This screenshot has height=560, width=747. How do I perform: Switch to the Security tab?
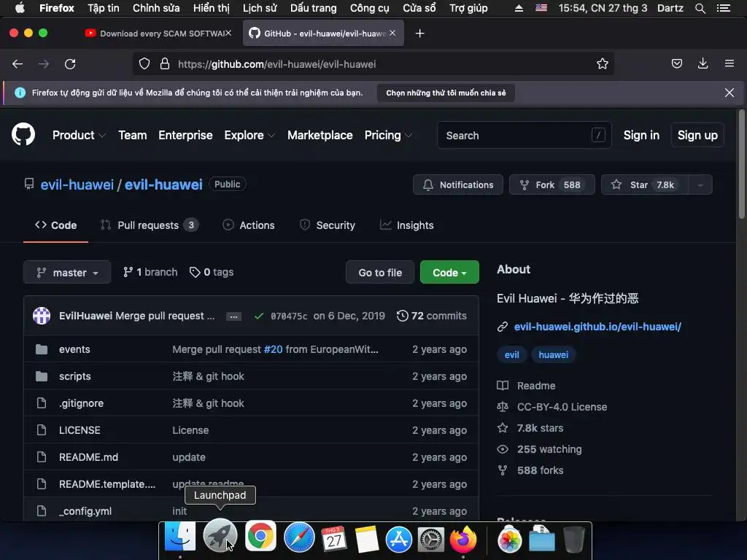coord(328,225)
